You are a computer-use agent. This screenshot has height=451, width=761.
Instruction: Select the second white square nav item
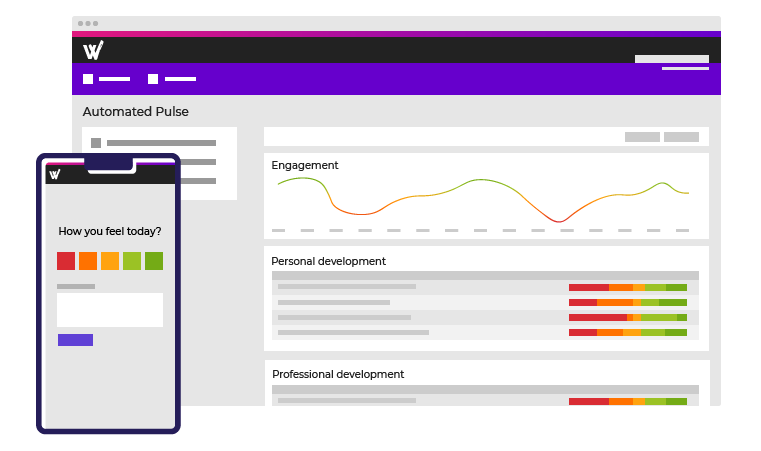pyautogui.click(x=153, y=79)
